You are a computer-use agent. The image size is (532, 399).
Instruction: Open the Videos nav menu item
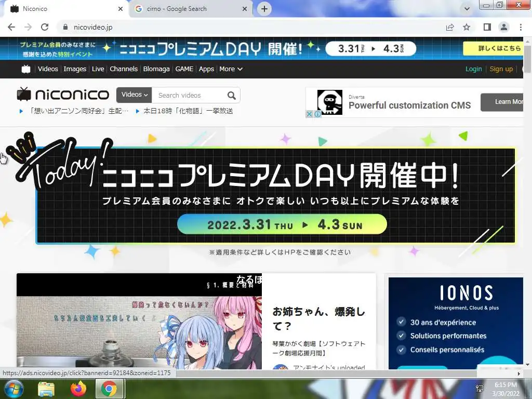[48, 69]
